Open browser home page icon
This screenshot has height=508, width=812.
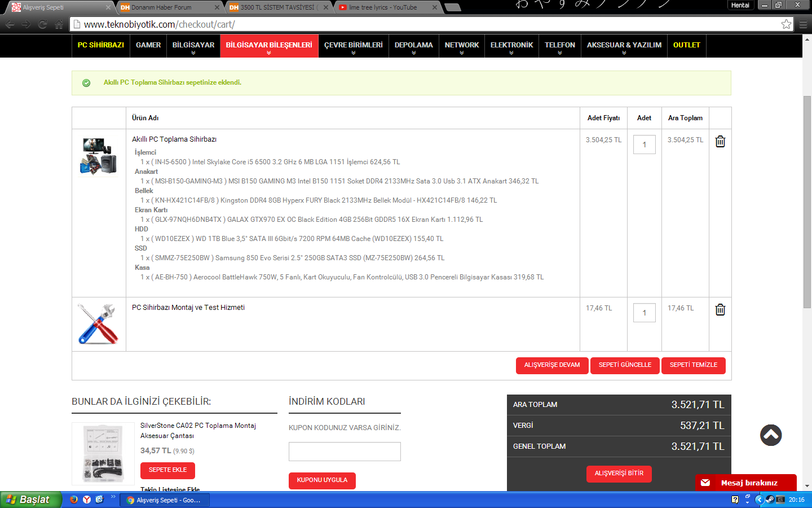(59, 24)
